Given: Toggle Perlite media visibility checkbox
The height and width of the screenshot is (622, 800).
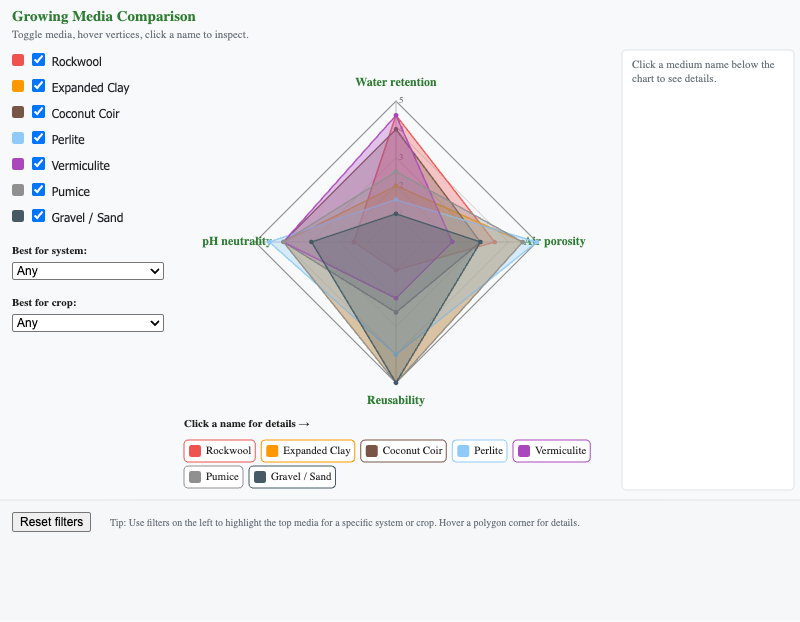Looking at the screenshot, I should point(38,138).
